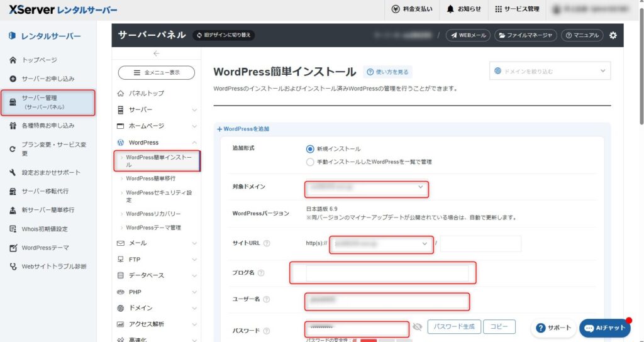Click the collapse sidebar left arrow icon
644x342 pixels.
pos(156,53)
